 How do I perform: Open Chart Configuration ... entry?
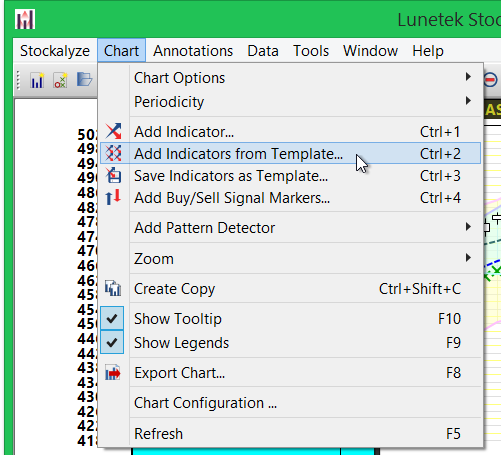(x=290, y=403)
